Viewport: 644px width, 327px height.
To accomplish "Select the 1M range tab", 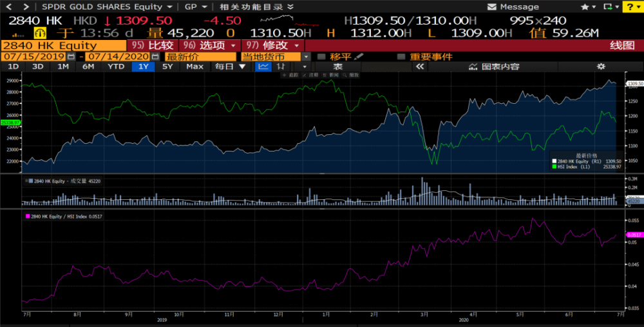I will point(63,66).
